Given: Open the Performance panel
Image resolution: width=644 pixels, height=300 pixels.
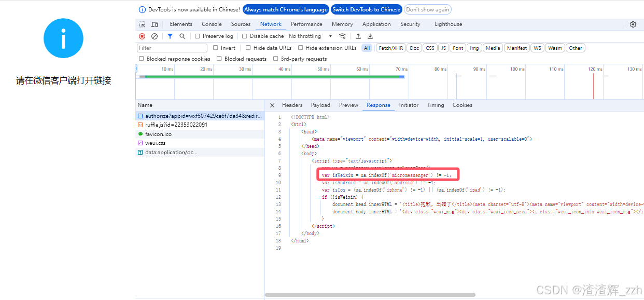Looking at the screenshot, I should click(x=306, y=24).
